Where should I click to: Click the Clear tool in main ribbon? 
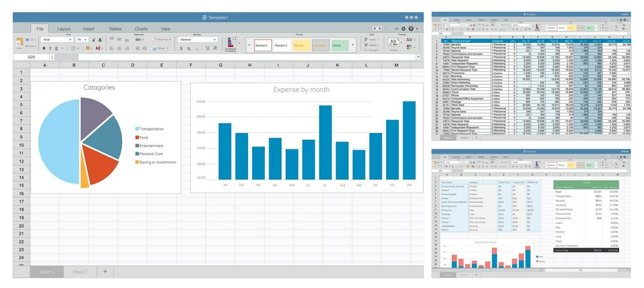(30, 46)
